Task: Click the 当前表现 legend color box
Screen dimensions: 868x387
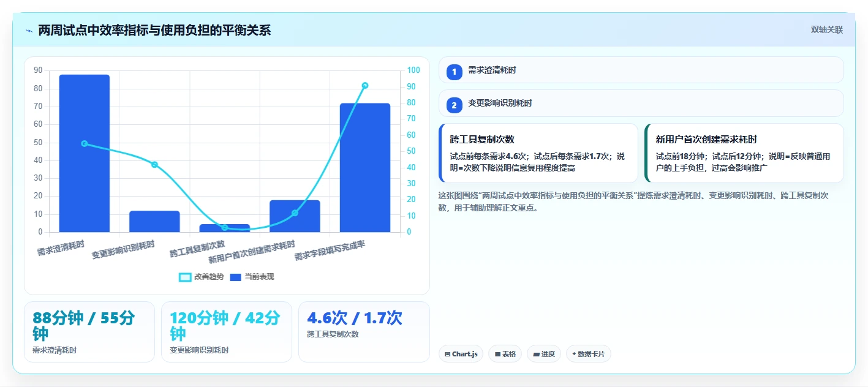Action: 236,277
